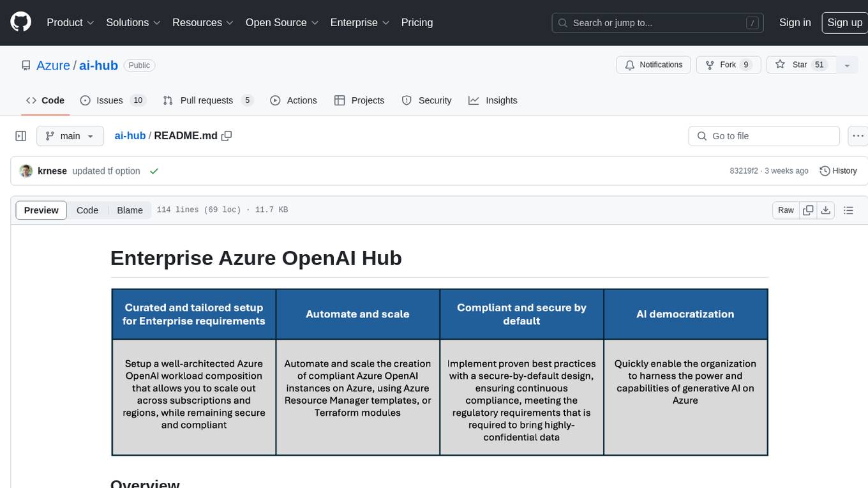Expand the Resources menu
868x488 pixels.
point(203,22)
